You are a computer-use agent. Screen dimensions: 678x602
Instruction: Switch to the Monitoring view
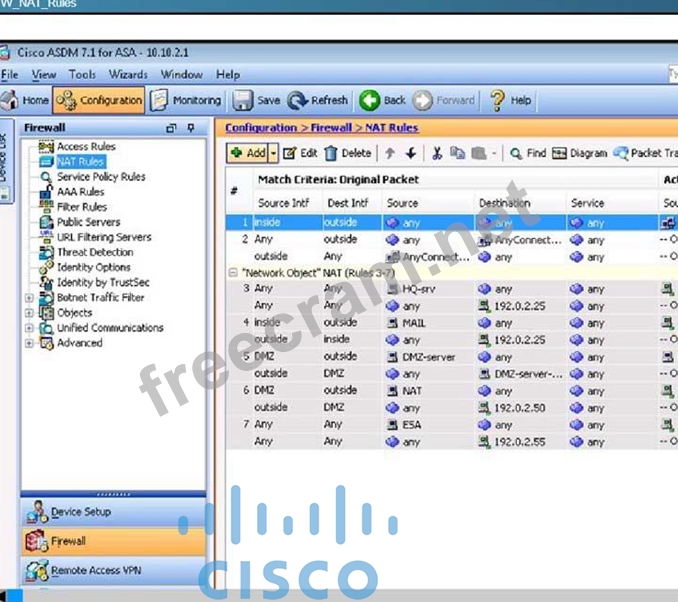[x=186, y=101]
